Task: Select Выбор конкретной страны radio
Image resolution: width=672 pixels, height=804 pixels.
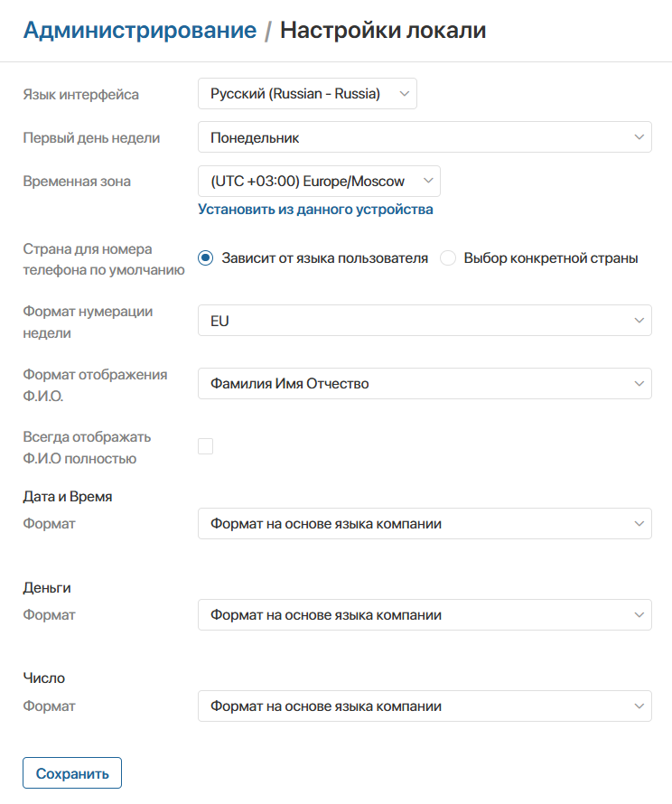Action: click(x=447, y=258)
